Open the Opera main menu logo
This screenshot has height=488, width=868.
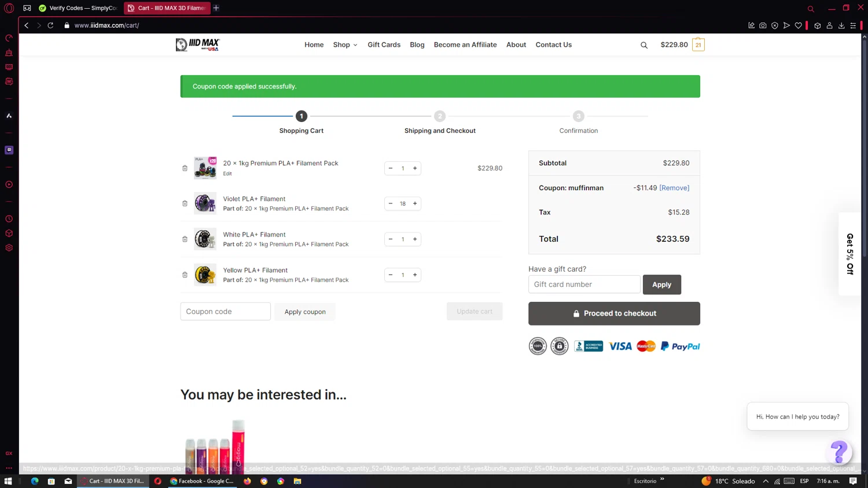[x=9, y=8]
